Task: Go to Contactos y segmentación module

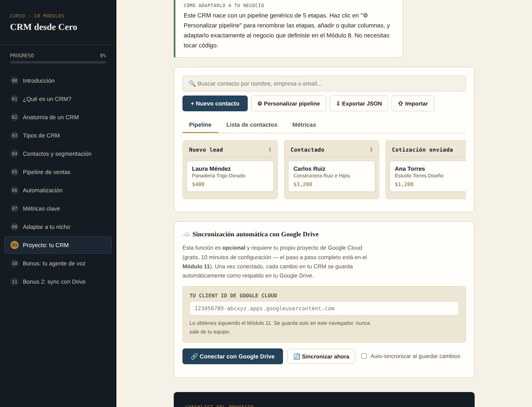Action: pyautogui.click(x=58, y=154)
